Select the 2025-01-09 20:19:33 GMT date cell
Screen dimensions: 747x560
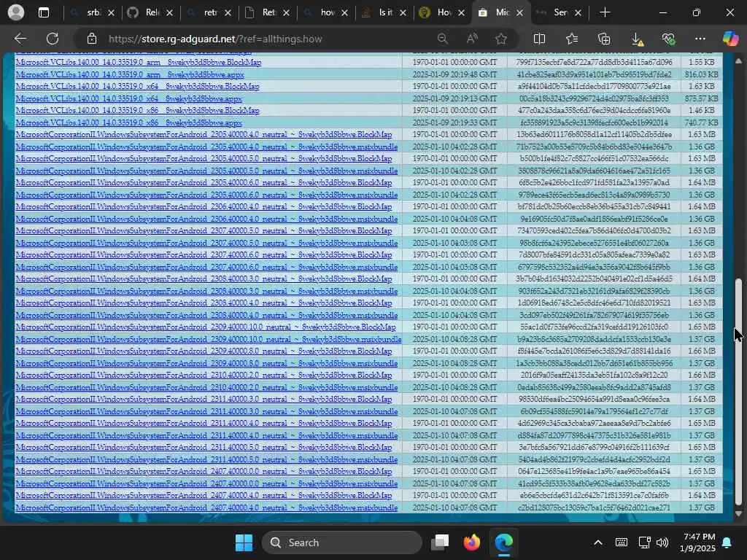coord(454,122)
